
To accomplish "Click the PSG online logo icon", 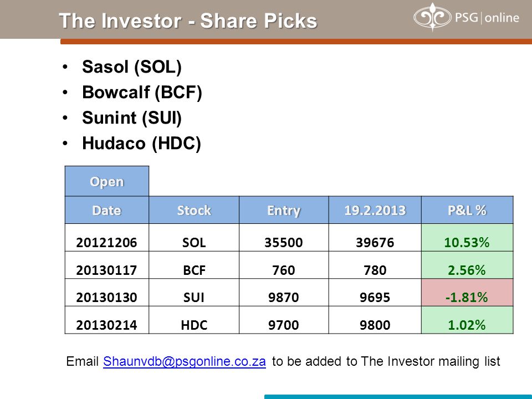I will [432, 17].
